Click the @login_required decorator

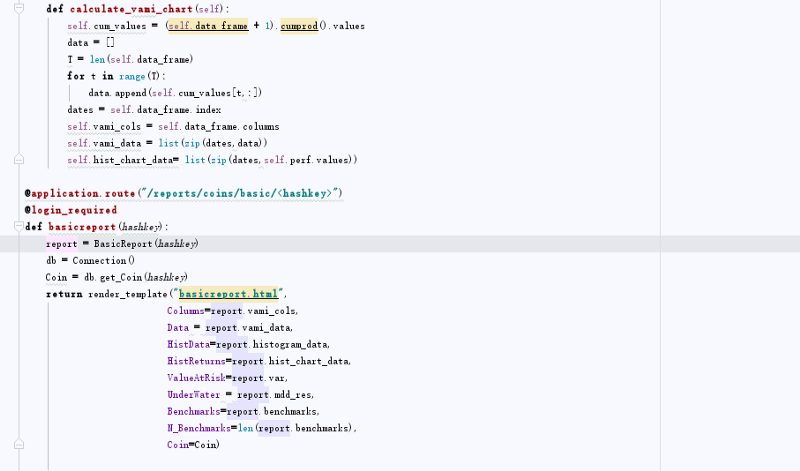point(70,210)
